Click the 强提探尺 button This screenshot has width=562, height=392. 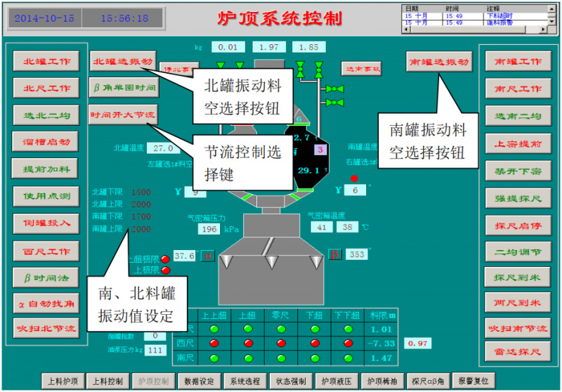(518, 198)
